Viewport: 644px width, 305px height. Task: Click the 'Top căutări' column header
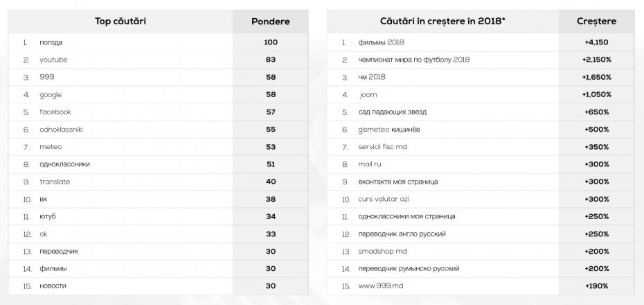tap(120, 21)
